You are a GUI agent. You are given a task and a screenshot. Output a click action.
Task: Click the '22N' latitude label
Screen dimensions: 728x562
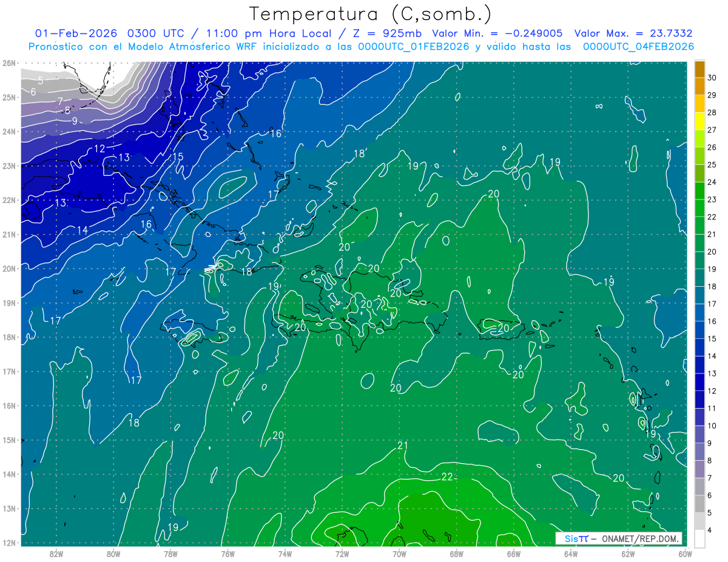coord(8,200)
